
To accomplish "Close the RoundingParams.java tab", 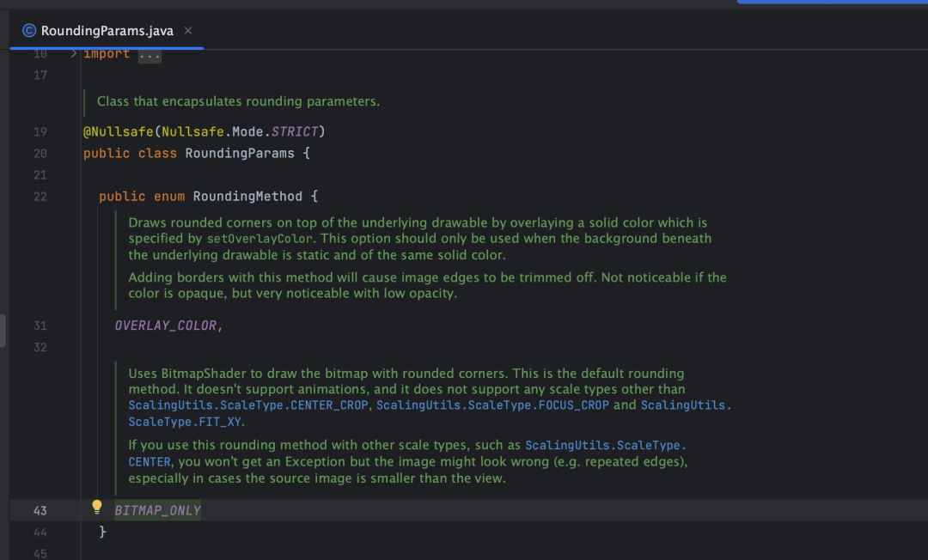I will pyautogui.click(x=188, y=30).
